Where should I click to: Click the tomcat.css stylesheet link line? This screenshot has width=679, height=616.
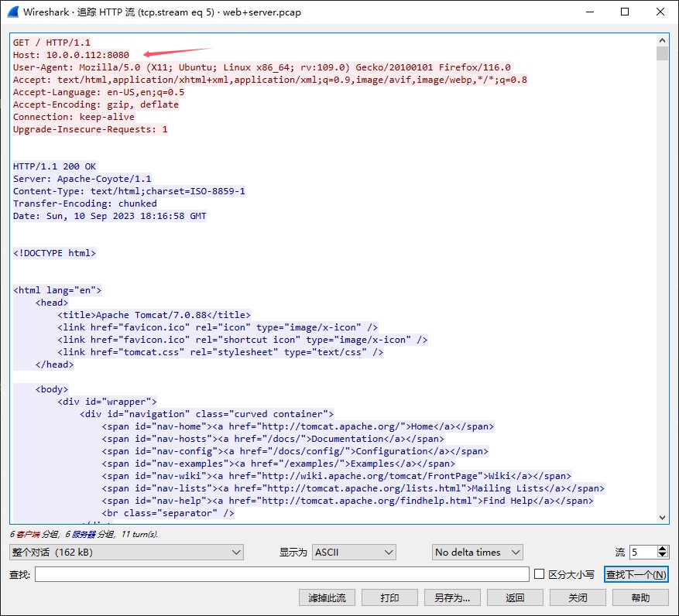coord(221,352)
